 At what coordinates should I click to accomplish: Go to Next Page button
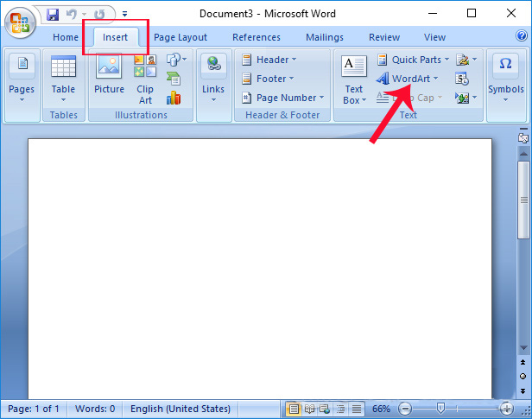522,390
